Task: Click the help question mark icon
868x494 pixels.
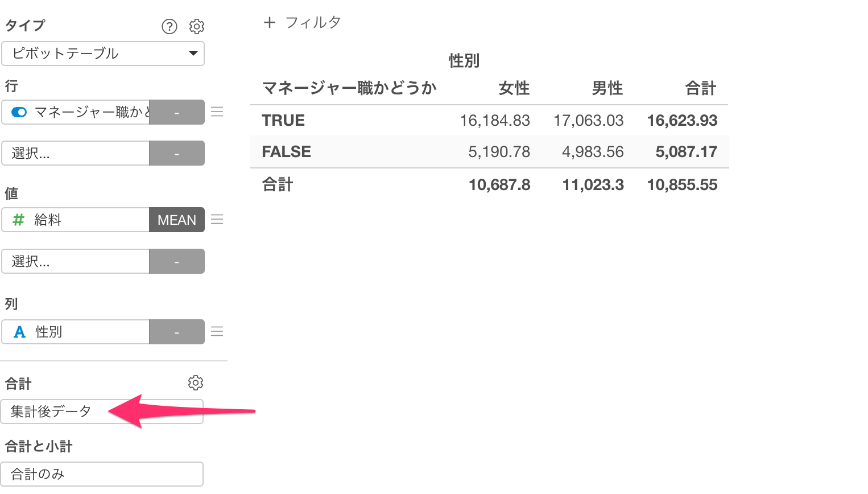Action: pos(170,26)
